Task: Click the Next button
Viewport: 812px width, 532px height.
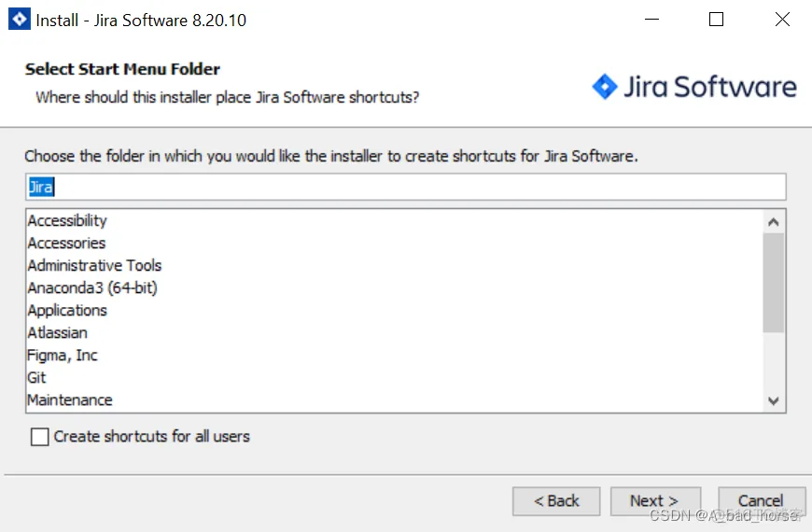Action: [x=655, y=501]
